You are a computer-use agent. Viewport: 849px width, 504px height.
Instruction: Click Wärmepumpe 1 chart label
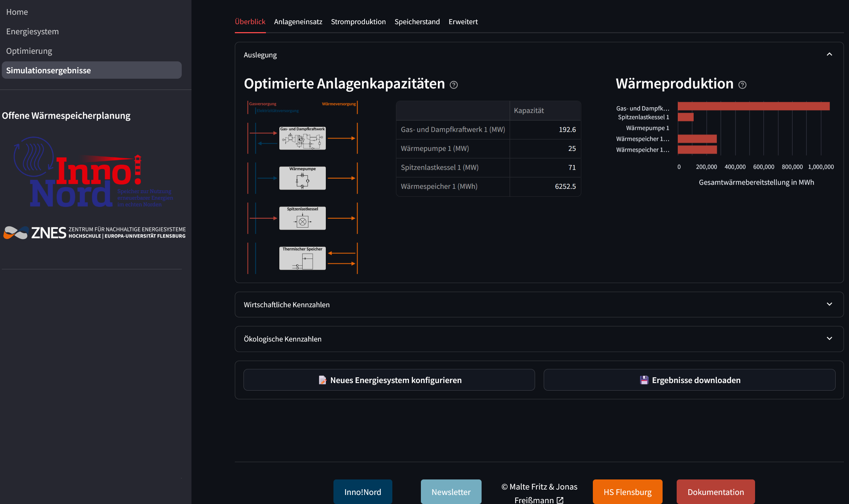click(647, 128)
